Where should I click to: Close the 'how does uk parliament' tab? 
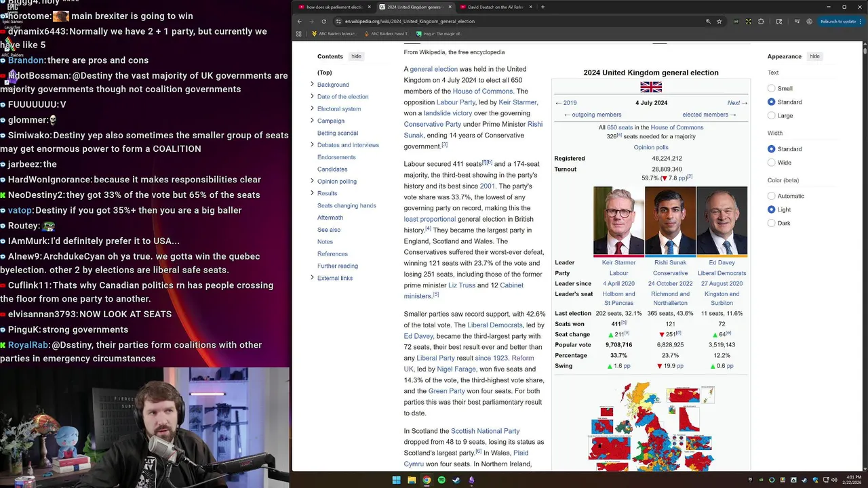coord(370,7)
